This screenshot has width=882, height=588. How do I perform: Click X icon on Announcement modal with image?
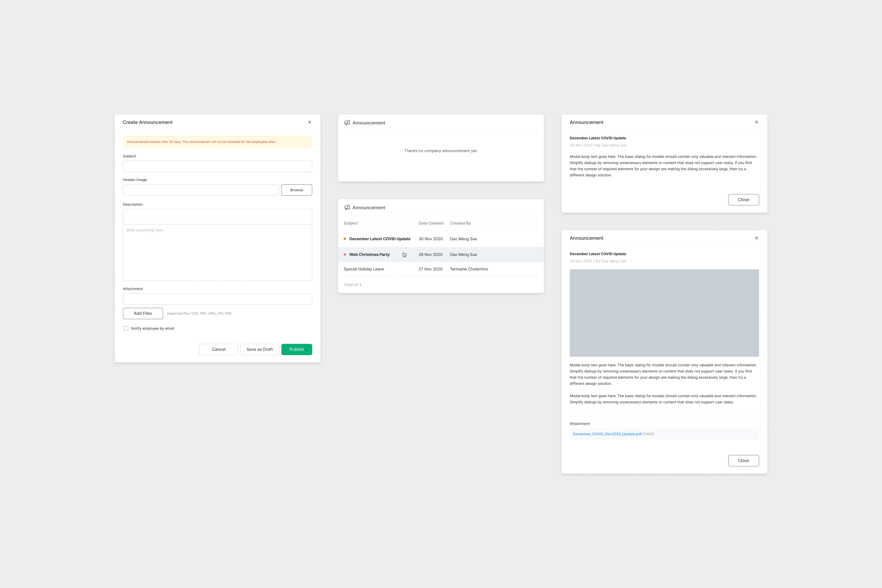[x=756, y=238]
